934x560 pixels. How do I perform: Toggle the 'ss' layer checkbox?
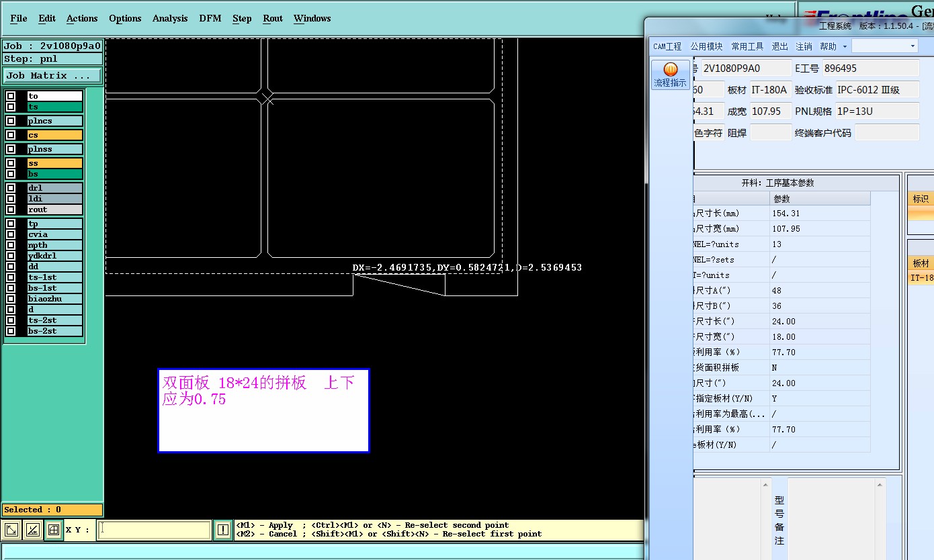click(x=11, y=163)
